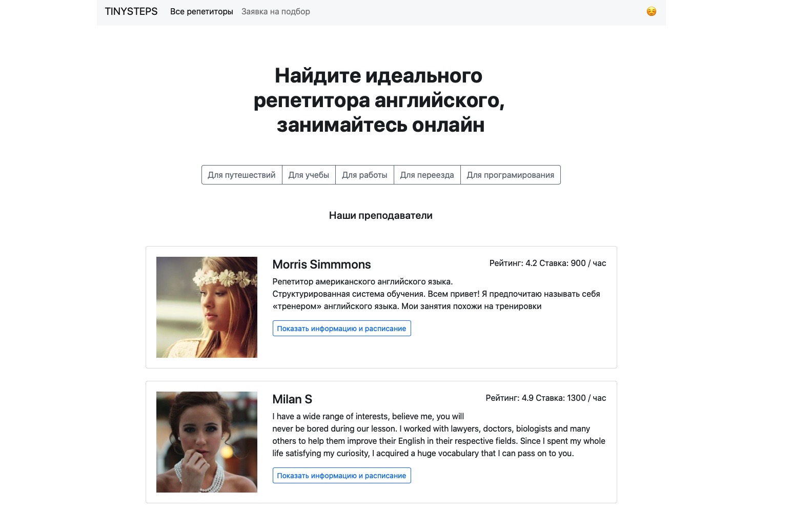This screenshot has width=812, height=511.
Task: Click the smiley emoji icon in navbar
Action: (651, 11)
